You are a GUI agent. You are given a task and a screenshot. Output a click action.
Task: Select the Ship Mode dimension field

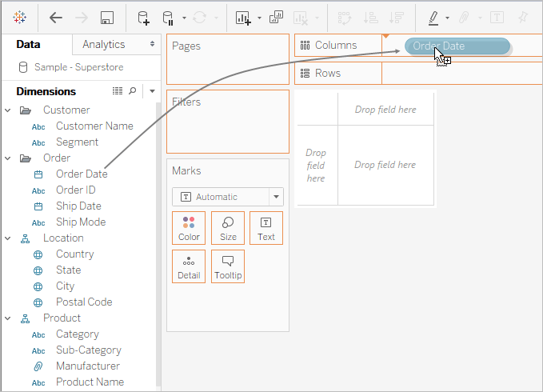[80, 222]
